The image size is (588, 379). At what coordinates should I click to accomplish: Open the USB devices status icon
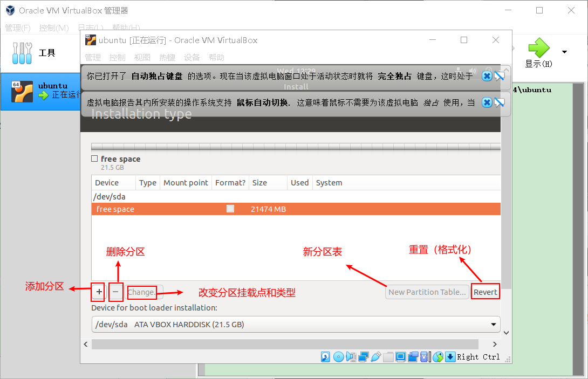click(x=376, y=357)
